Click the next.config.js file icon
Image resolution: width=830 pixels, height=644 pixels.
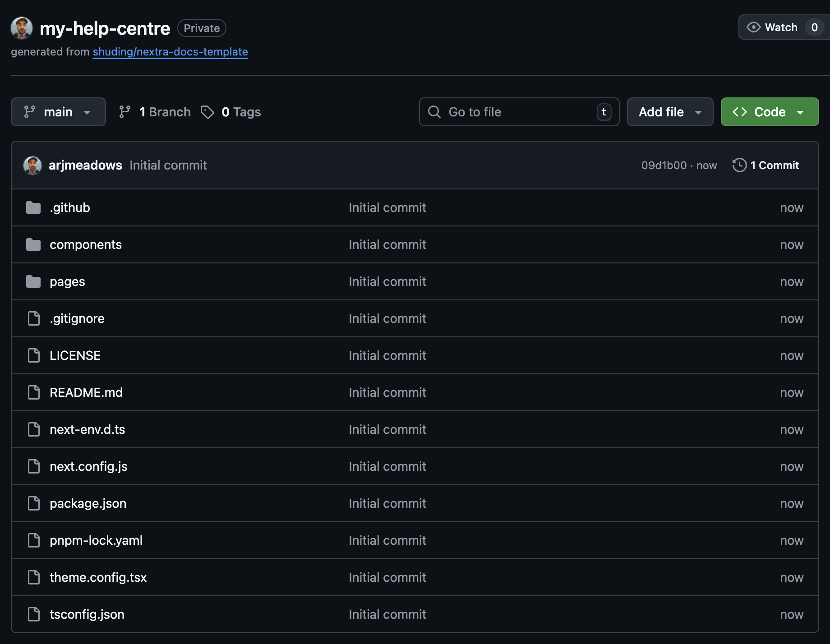pos(34,466)
